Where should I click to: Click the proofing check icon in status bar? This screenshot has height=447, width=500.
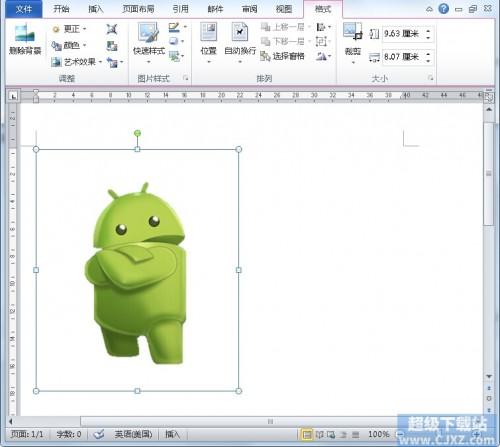(99, 434)
